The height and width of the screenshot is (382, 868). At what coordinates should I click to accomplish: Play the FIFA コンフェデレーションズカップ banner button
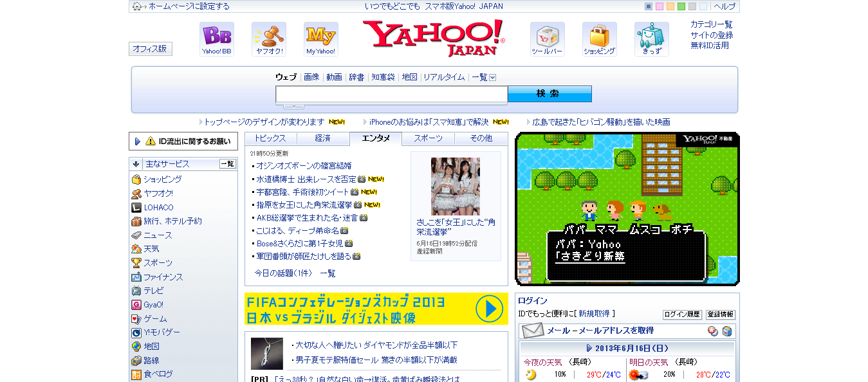(490, 309)
